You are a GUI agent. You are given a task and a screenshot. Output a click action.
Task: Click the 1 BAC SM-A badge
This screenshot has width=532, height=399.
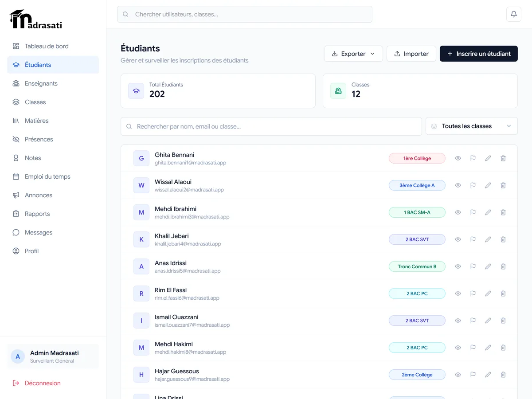(417, 212)
